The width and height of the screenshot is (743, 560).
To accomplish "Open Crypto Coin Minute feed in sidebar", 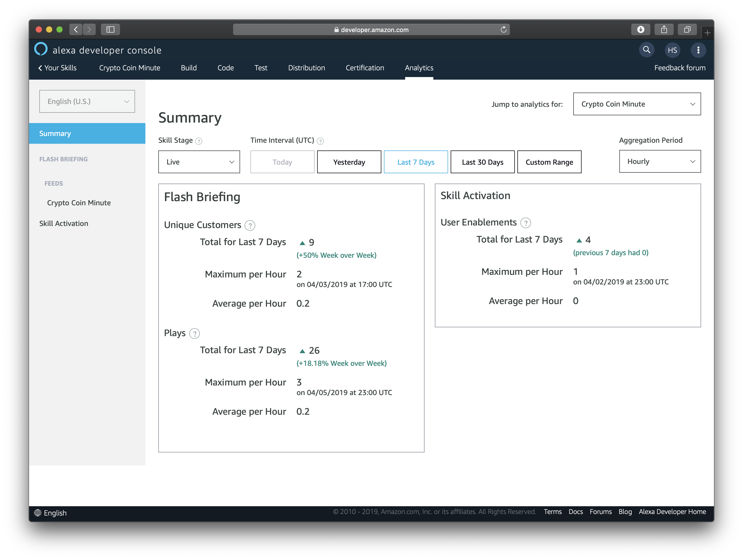I will click(79, 203).
